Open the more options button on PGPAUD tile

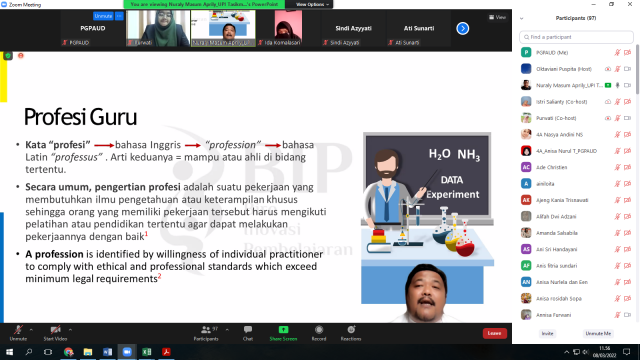pyautogui.click(x=119, y=16)
